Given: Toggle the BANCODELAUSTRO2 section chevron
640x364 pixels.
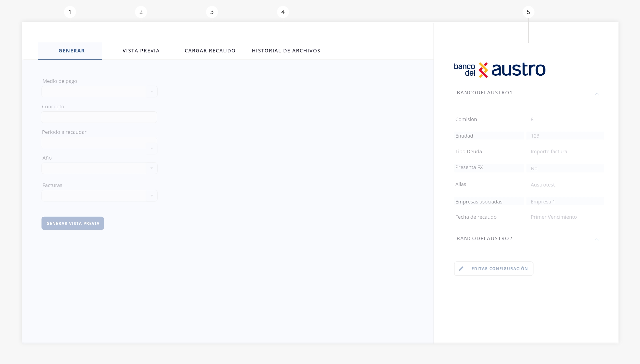Looking at the screenshot, I should 597,239.
